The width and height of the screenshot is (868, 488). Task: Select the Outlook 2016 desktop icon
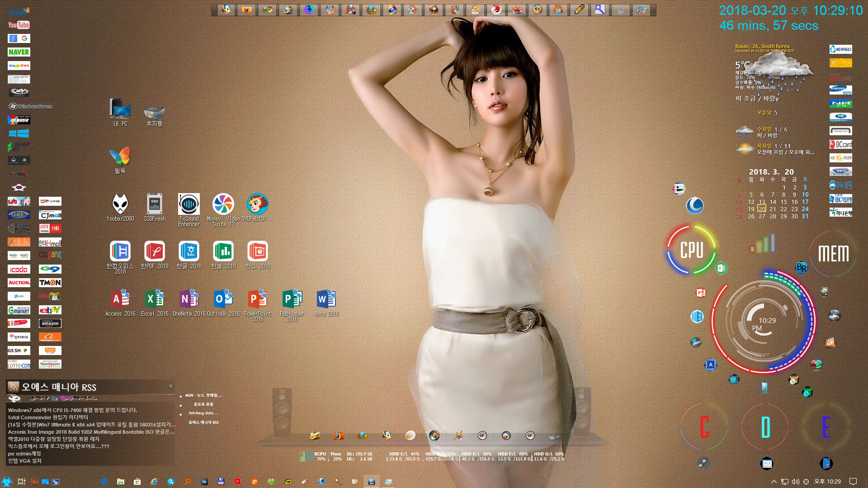pyautogui.click(x=223, y=302)
